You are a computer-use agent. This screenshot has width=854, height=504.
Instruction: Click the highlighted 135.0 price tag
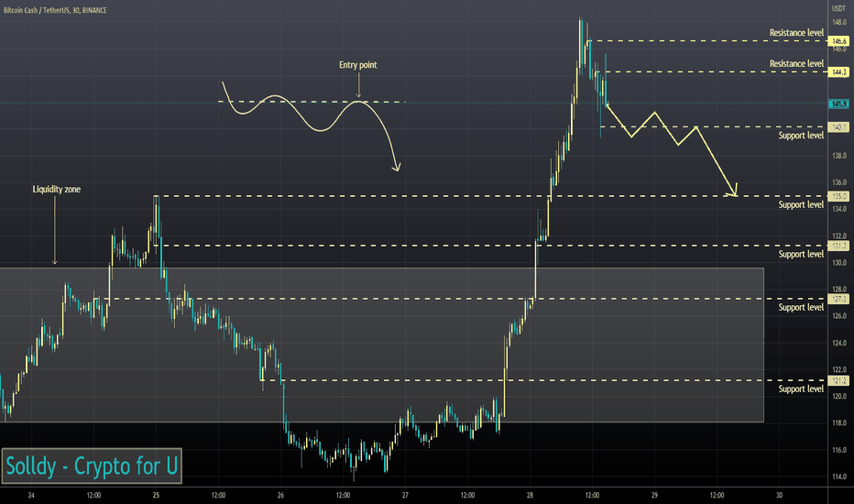pyautogui.click(x=838, y=196)
